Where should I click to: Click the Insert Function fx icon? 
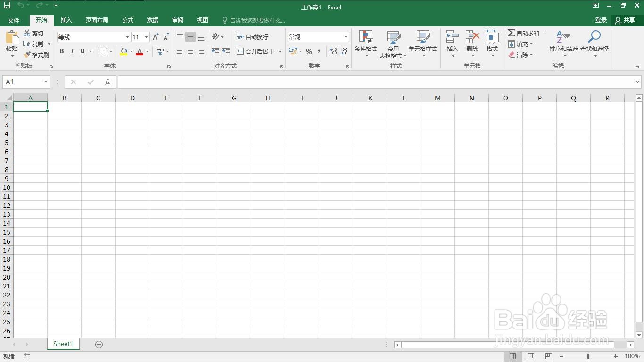107,82
